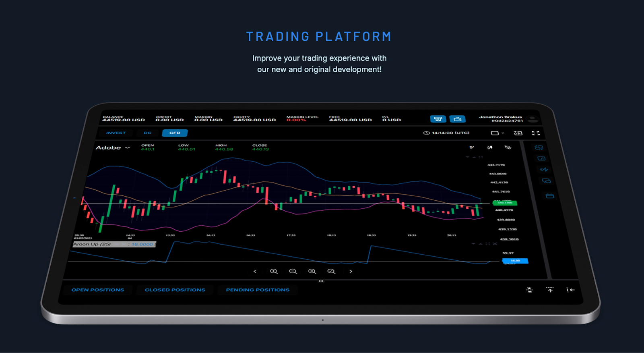Viewport: 644px width, 353px height.
Task: Open the CLOSED POSITIONS panel
Action: [x=175, y=290]
